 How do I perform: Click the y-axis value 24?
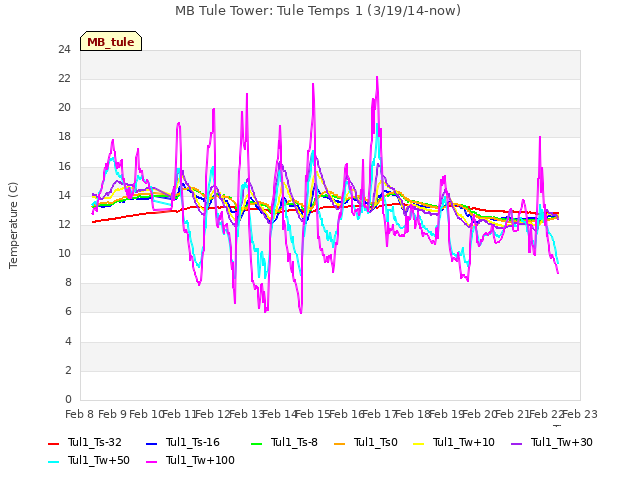click(64, 50)
